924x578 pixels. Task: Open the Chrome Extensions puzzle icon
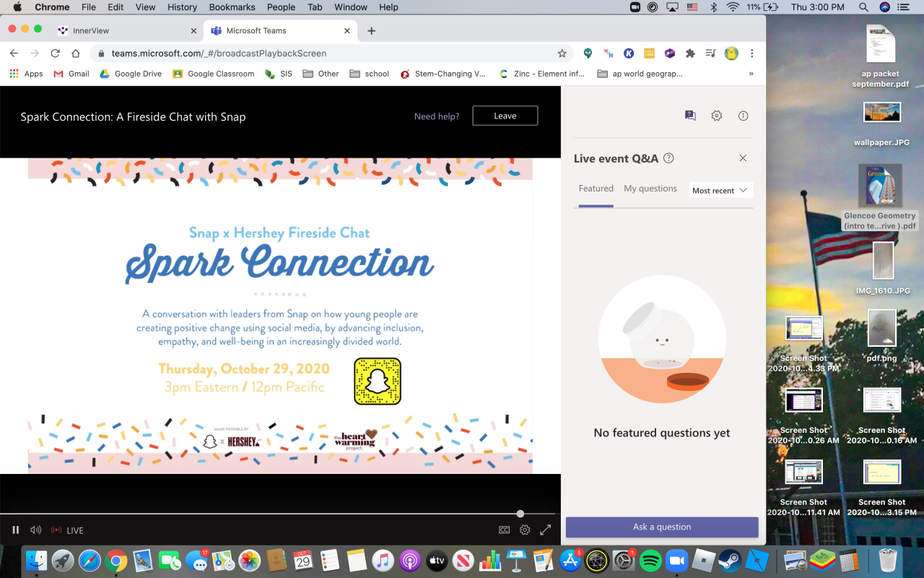click(690, 53)
